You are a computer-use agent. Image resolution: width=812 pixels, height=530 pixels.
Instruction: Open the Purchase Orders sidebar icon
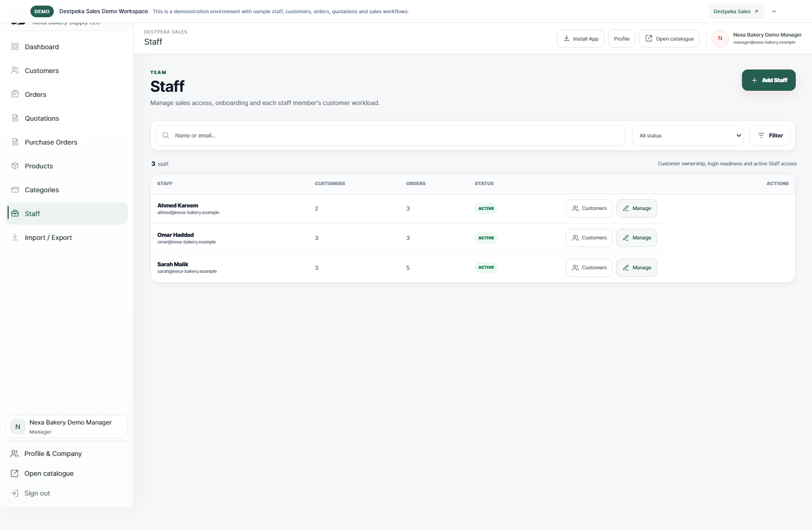point(15,142)
